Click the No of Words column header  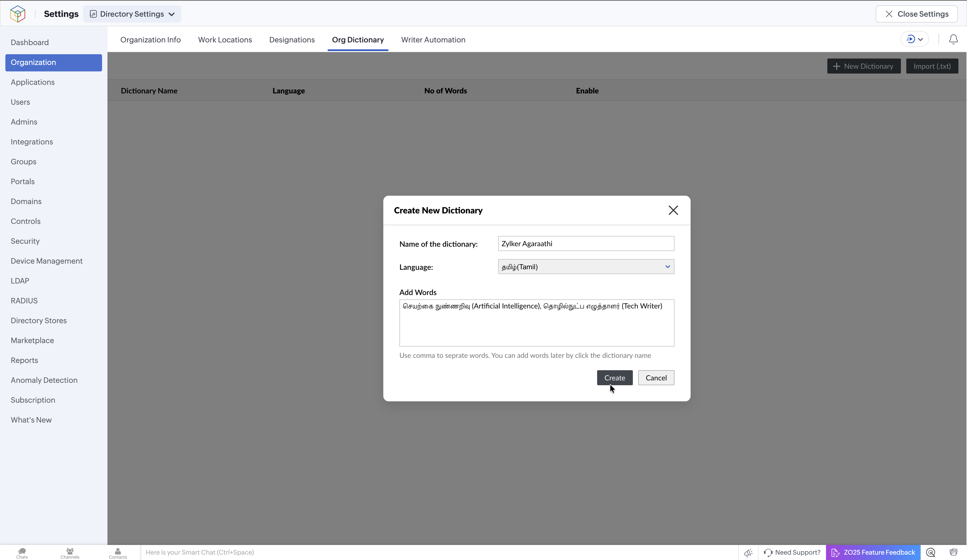pos(446,91)
